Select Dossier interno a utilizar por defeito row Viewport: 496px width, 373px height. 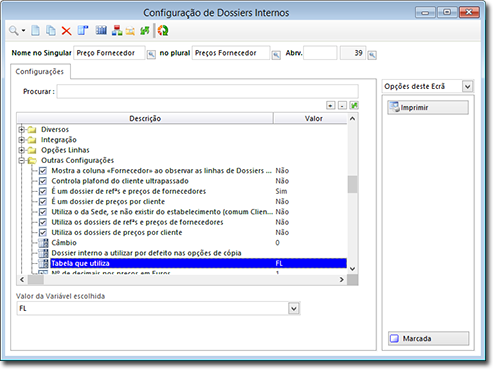[x=146, y=253]
